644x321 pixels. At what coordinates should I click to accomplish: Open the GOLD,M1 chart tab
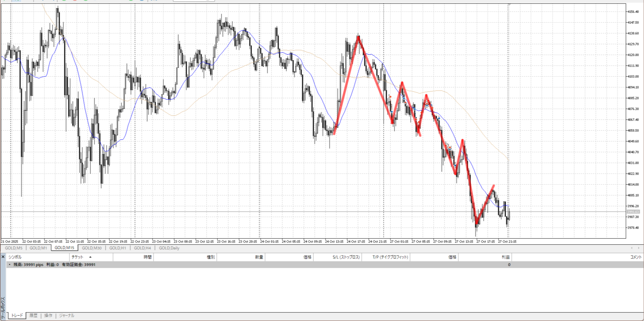pyautogui.click(x=38, y=248)
